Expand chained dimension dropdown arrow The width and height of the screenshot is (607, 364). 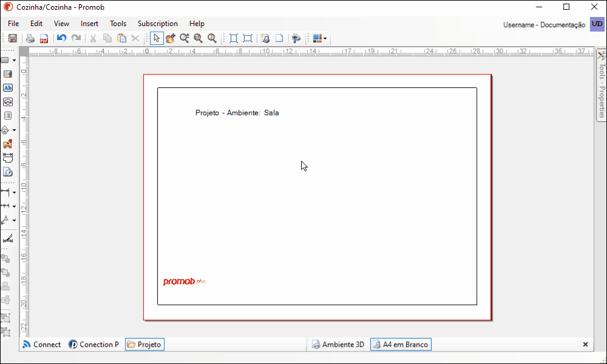(15, 206)
